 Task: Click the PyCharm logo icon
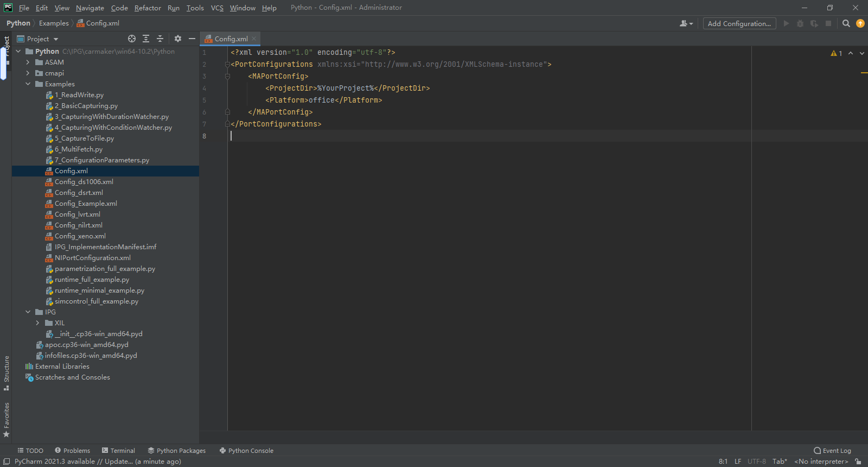click(8, 8)
